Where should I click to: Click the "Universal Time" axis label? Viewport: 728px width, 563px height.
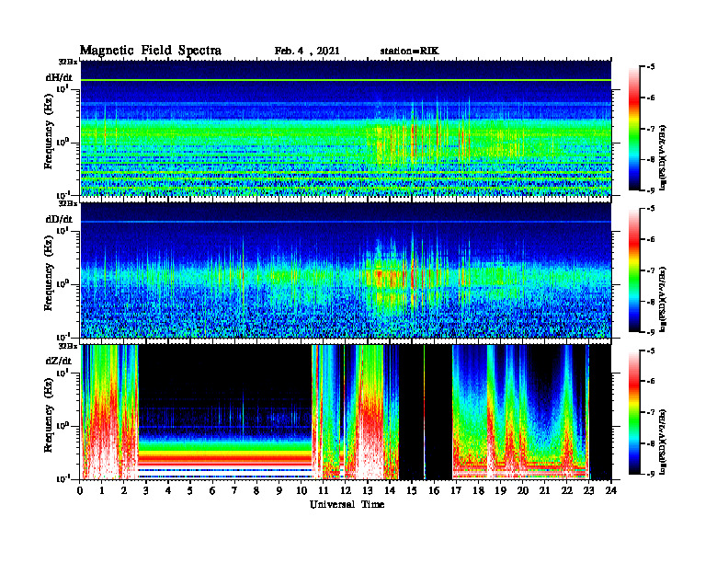tap(347, 504)
